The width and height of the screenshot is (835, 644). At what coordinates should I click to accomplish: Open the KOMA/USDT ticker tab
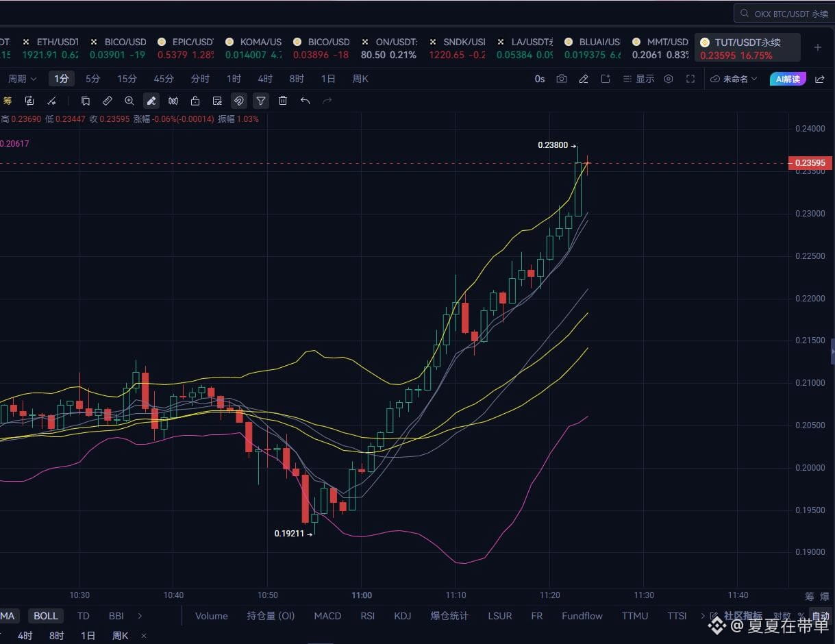253,48
